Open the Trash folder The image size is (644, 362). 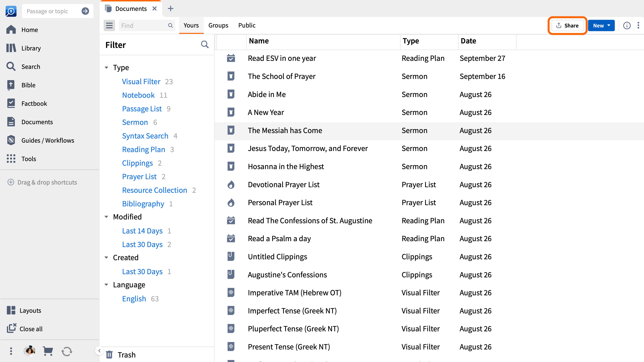click(x=121, y=354)
